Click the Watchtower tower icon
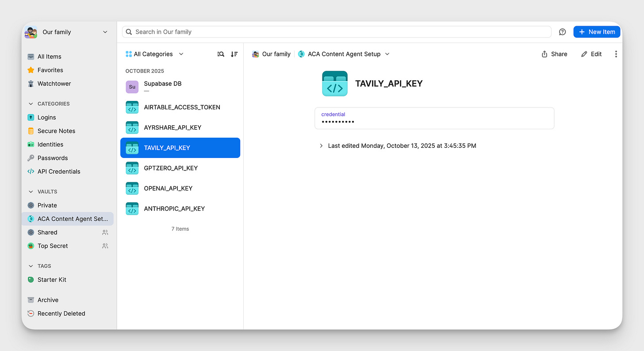Screen dimensions: 644x351 (31, 84)
